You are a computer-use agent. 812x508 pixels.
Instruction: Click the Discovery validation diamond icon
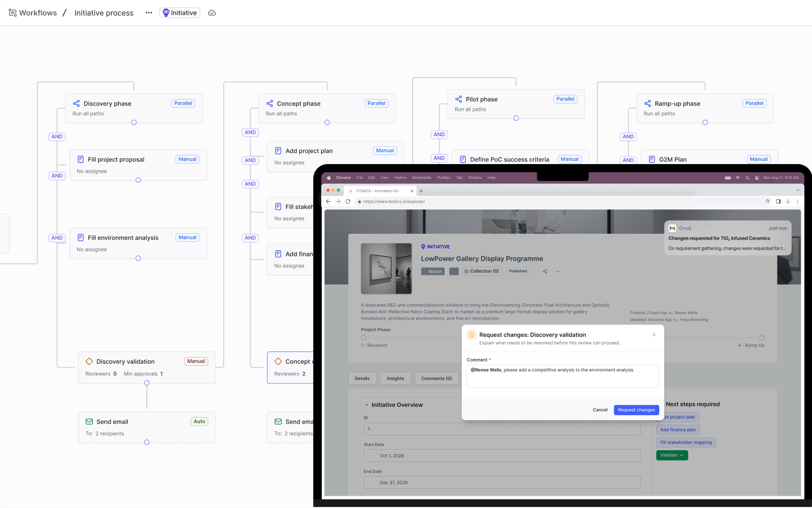click(x=89, y=362)
